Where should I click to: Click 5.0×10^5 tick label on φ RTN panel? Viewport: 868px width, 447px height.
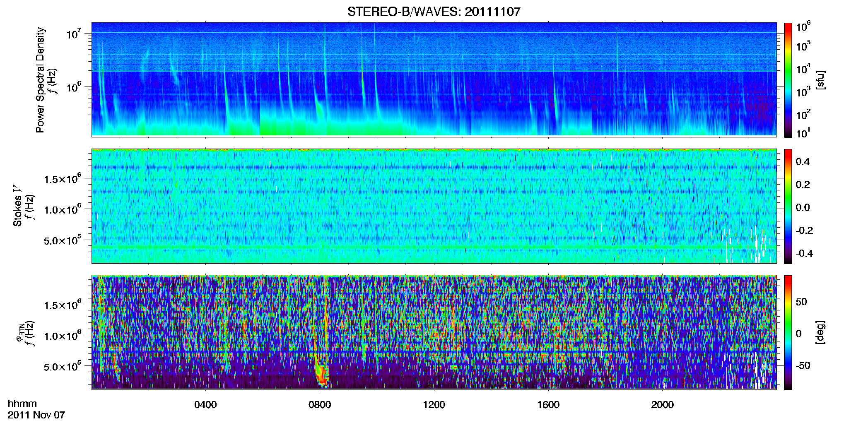click(x=63, y=366)
